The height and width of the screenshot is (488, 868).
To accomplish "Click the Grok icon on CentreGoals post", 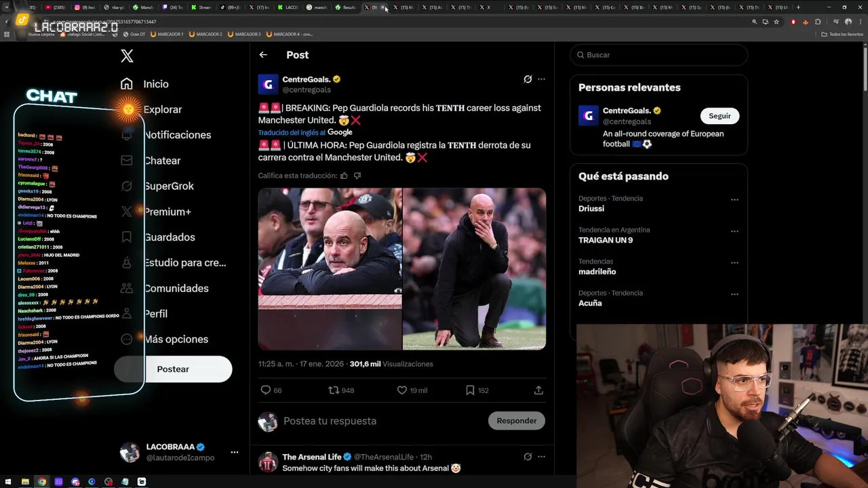I will [528, 79].
